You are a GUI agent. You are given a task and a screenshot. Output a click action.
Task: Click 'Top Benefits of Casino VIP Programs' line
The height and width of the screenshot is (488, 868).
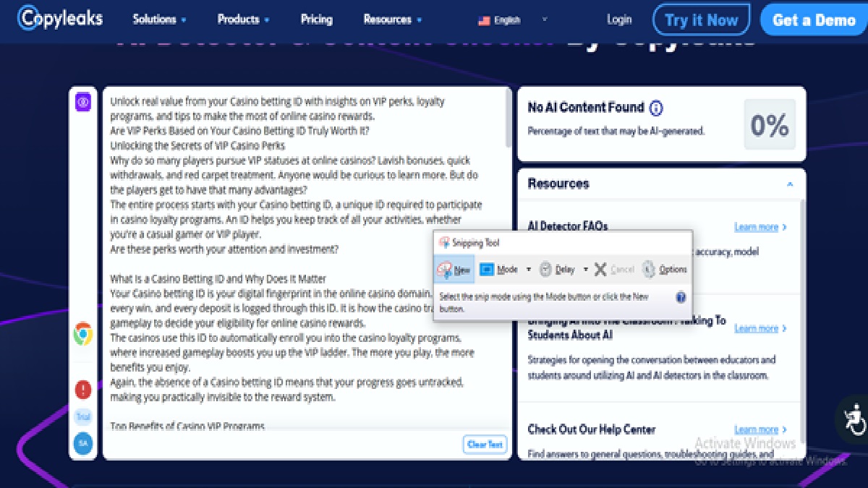(187, 427)
